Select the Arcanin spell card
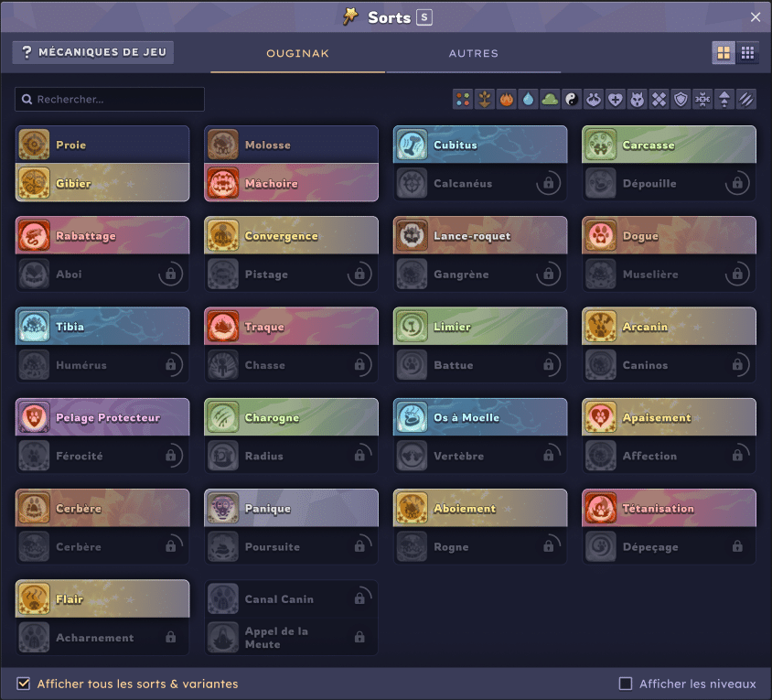 (x=670, y=326)
